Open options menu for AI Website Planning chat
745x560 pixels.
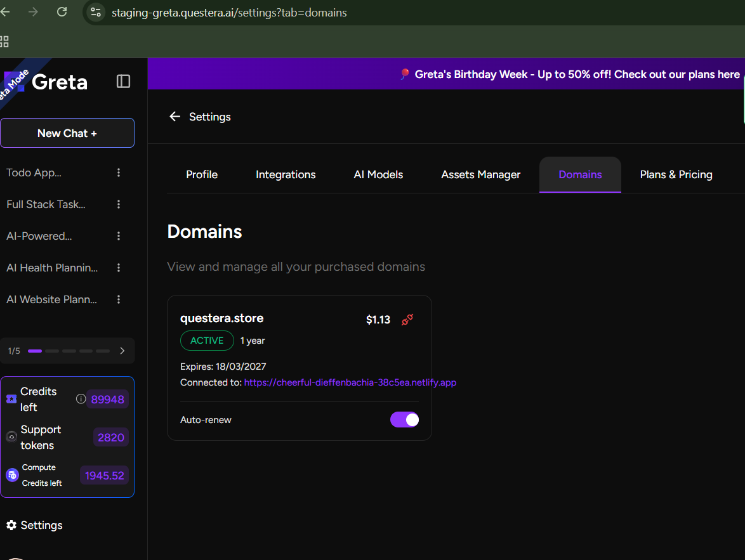(118, 300)
